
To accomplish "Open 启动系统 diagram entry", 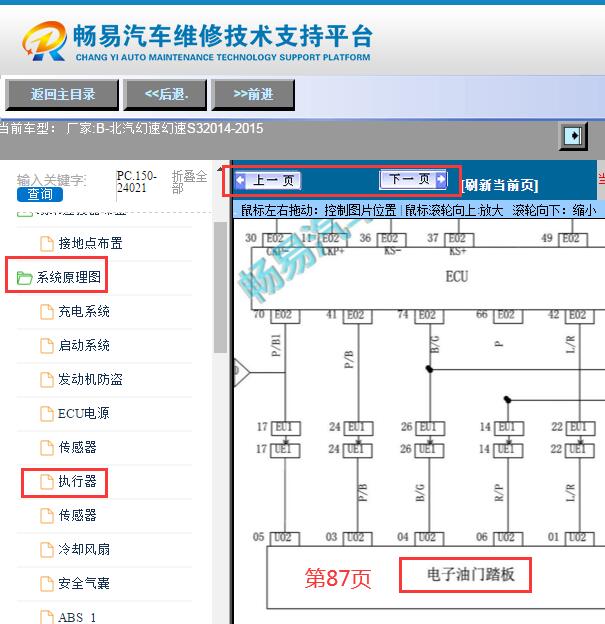I will pos(84,345).
